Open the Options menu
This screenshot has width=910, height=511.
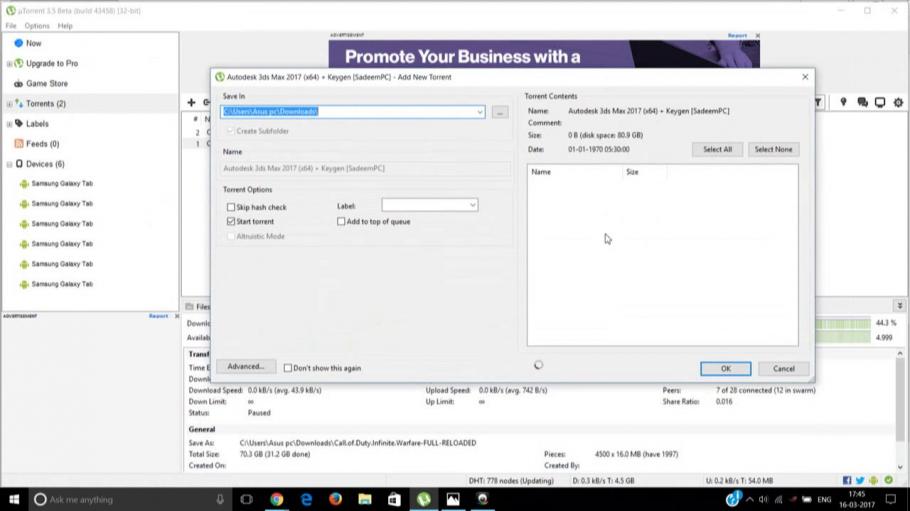(37, 26)
